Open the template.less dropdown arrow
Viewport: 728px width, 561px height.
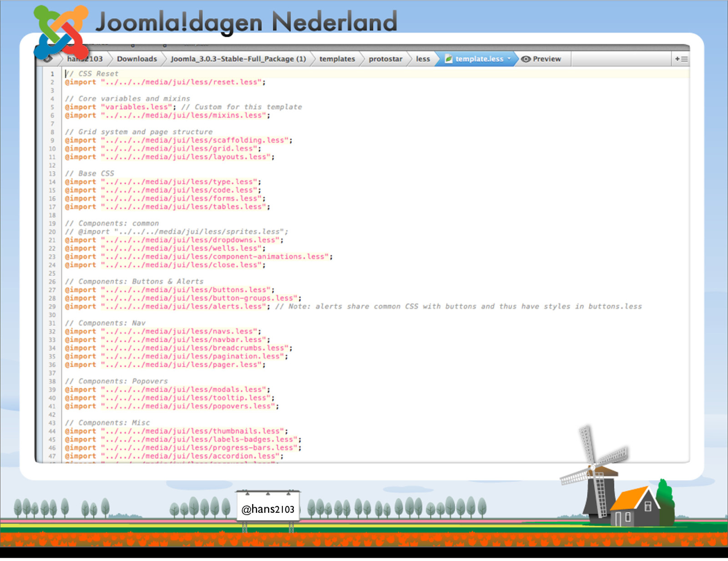(509, 58)
